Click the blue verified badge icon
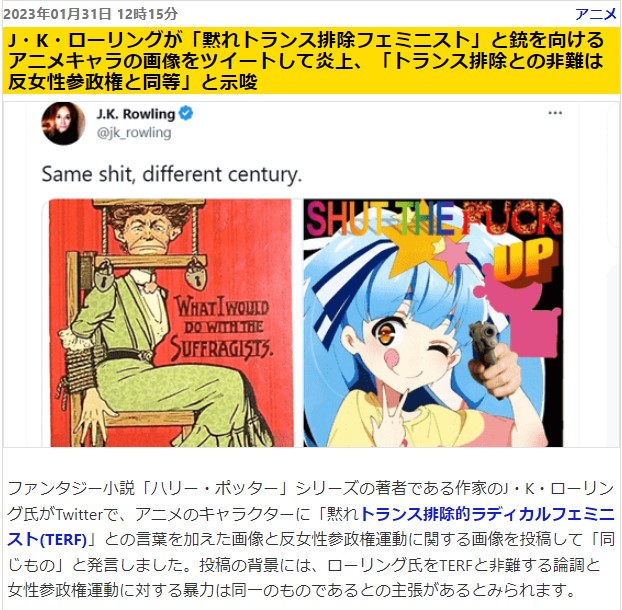The width and height of the screenshot is (622, 610). (x=186, y=113)
